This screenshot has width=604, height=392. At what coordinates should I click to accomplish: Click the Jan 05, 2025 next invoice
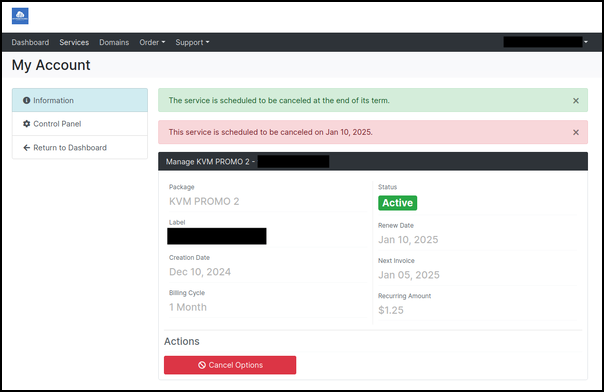click(409, 275)
